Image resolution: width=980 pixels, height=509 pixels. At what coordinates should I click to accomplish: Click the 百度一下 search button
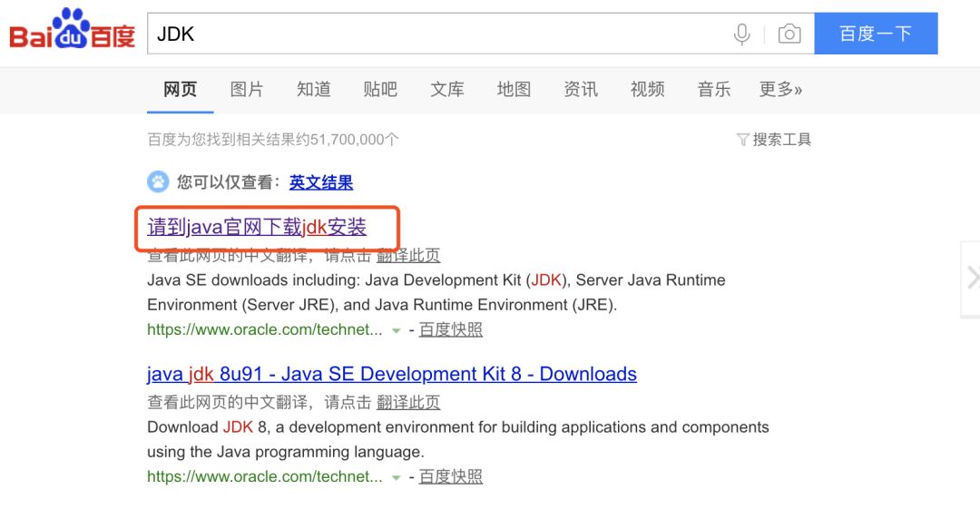(876, 34)
